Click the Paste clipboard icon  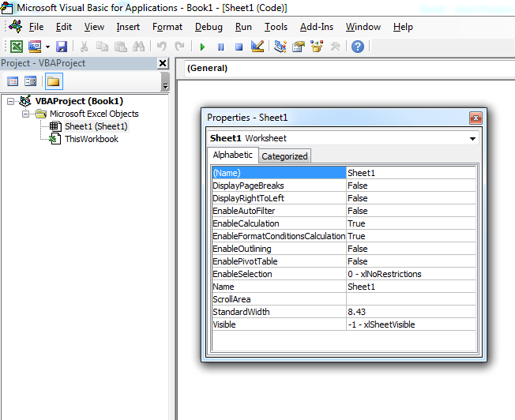click(x=121, y=47)
